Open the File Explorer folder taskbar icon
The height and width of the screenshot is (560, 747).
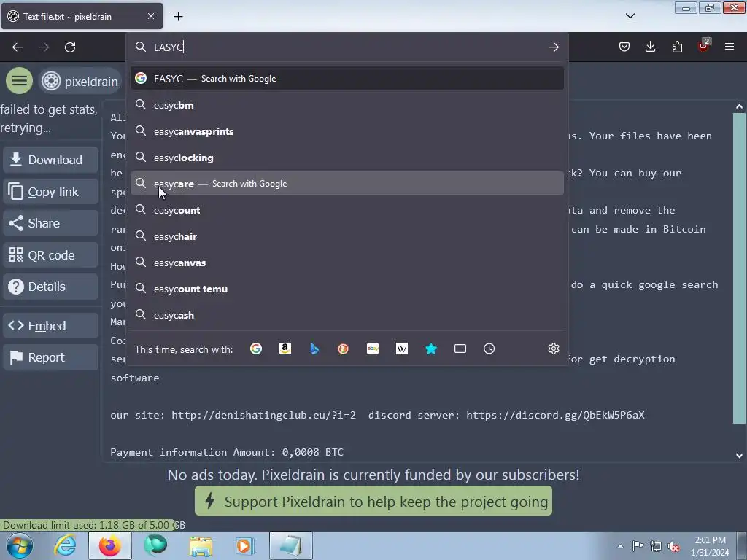click(x=201, y=545)
